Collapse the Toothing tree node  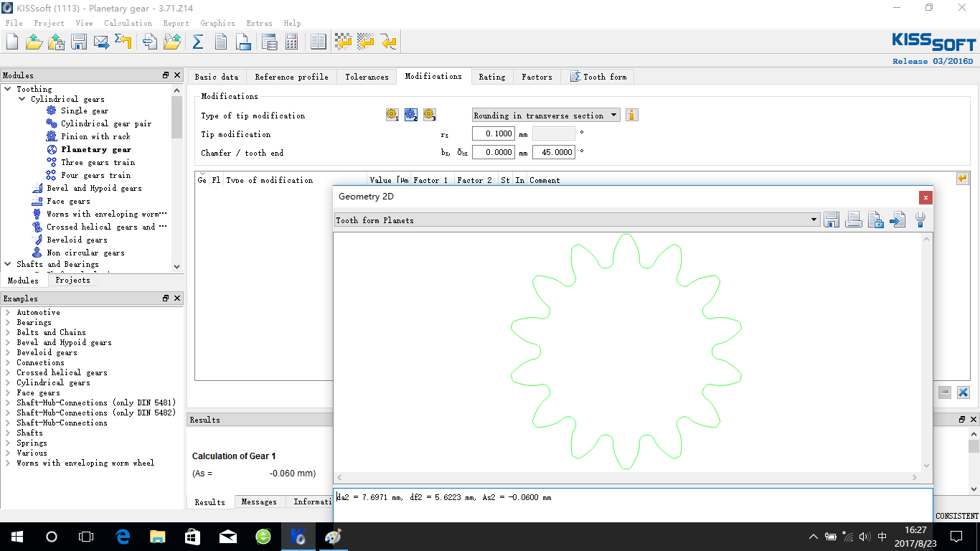click(8, 89)
